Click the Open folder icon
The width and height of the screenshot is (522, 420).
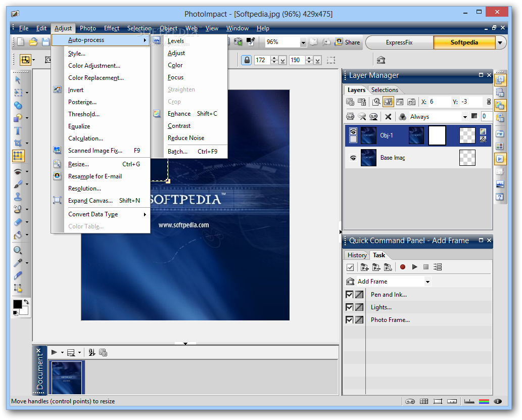pos(33,41)
